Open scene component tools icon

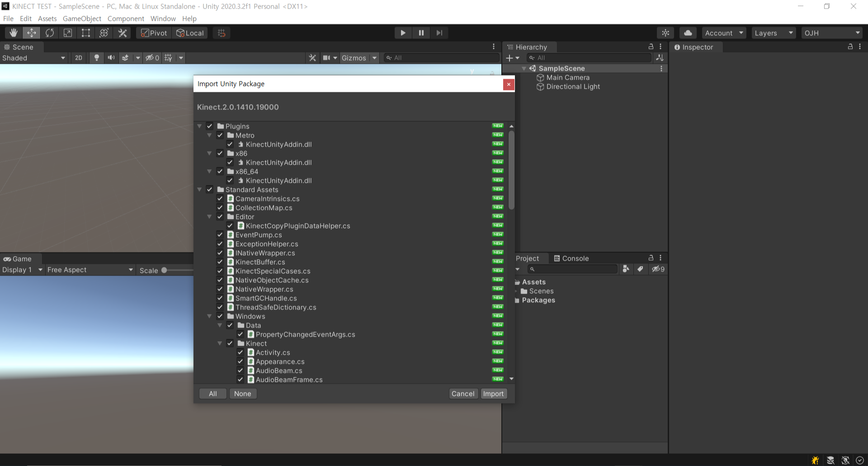click(312, 57)
